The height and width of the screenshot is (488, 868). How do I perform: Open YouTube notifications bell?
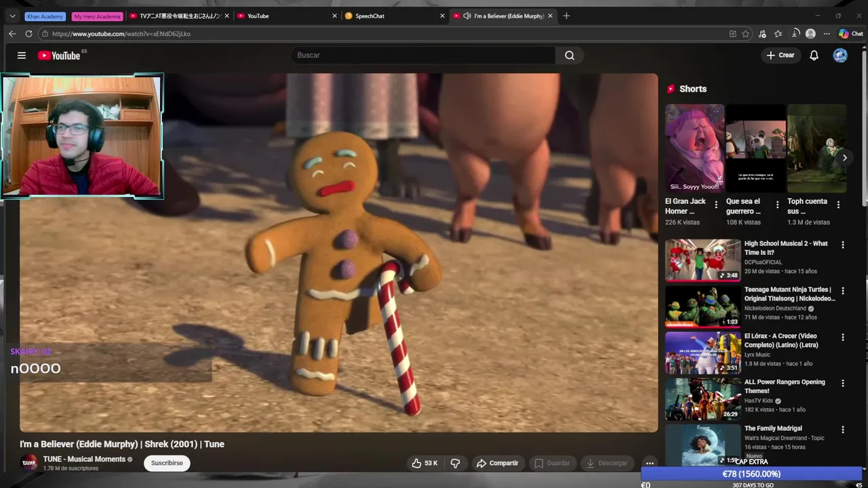(814, 56)
